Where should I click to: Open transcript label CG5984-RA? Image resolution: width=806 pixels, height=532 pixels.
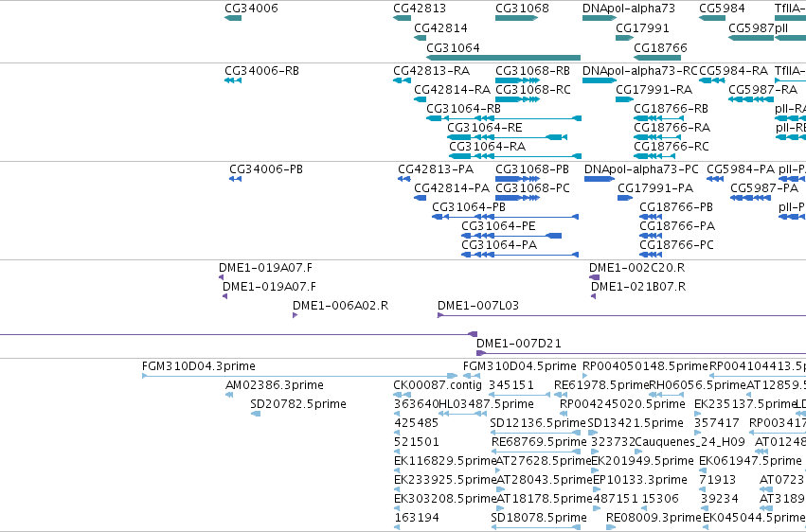click(733, 71)
